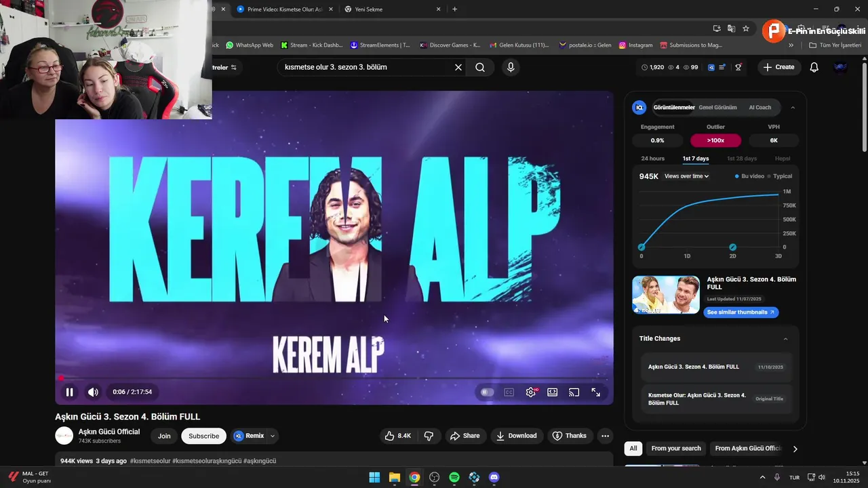The width and height of the screenshot is (868, 488).
Task: Expand the Remix dropdown arrow
Action: (273, 436)
